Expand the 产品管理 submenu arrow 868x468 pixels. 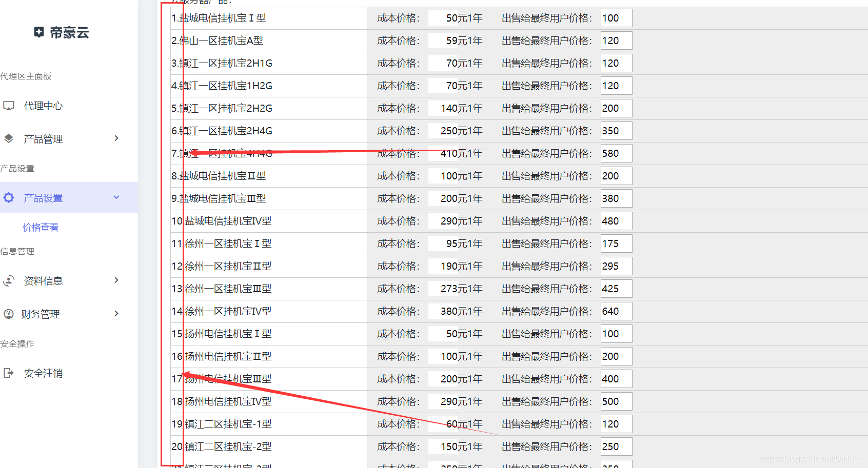[116, 138]
